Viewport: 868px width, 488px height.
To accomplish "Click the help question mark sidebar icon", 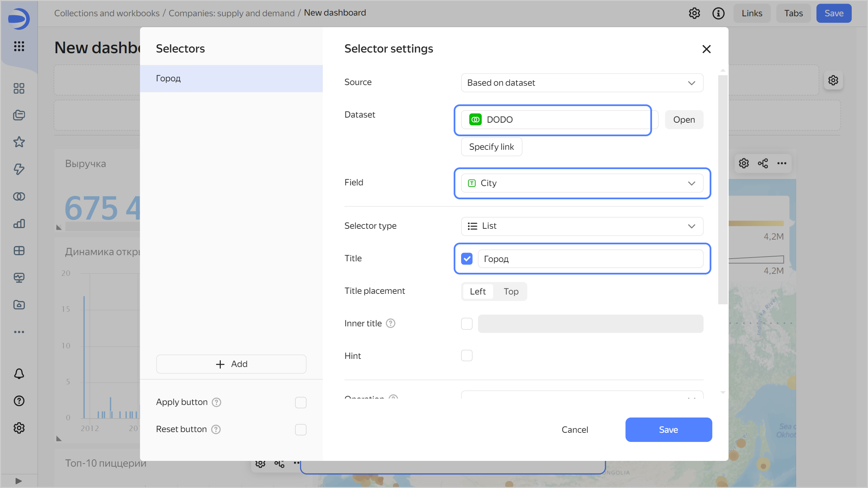I will [19, 401].
